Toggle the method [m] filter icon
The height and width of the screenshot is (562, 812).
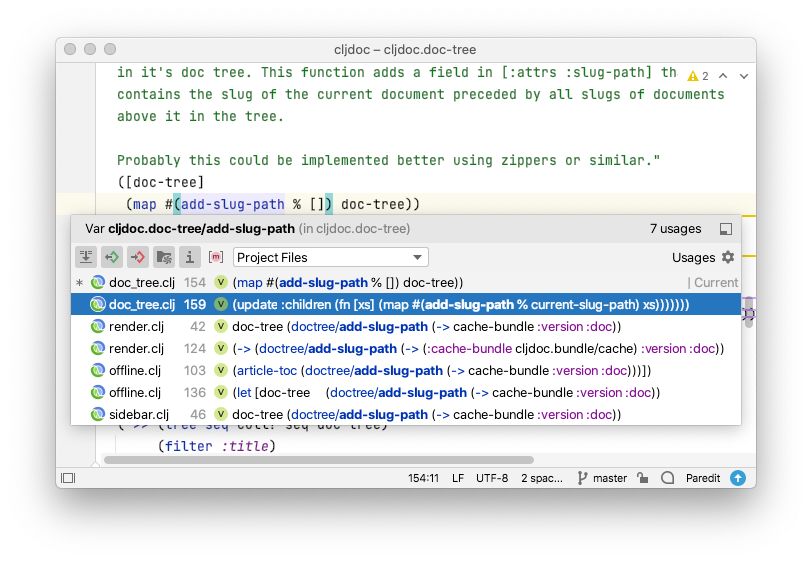coord(215,257)
